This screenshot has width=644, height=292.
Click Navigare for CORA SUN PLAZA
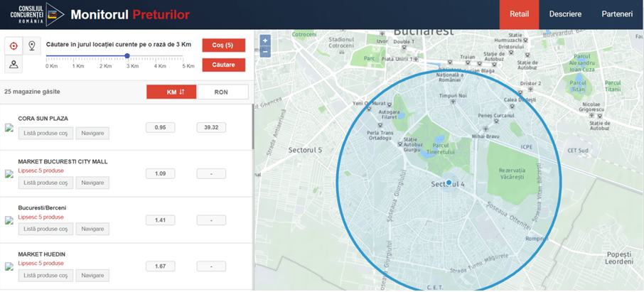92,133
